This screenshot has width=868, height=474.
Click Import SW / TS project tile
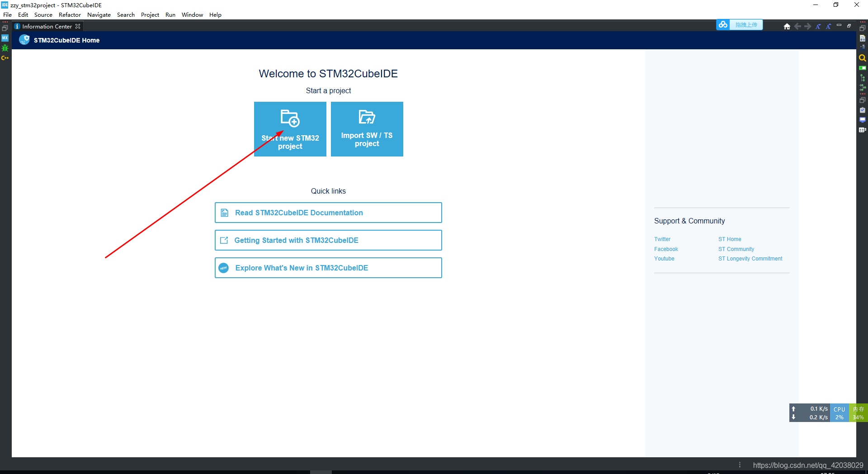coord(367,129)
